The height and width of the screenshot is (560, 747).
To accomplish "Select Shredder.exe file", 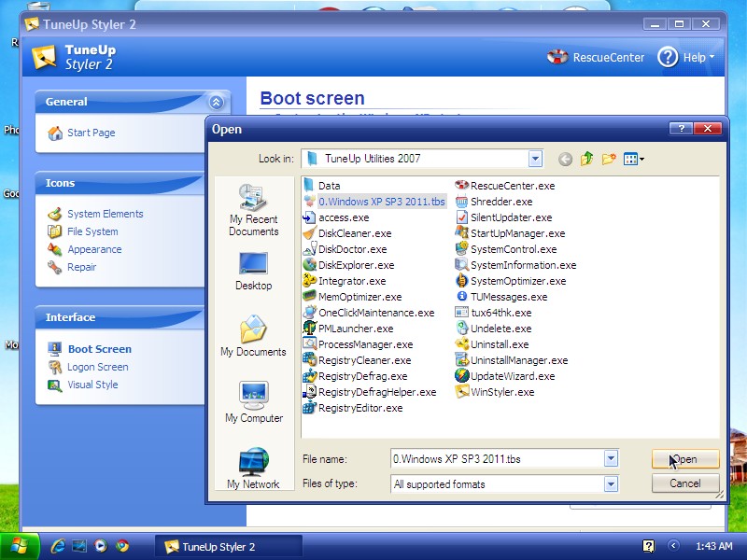I will click(494, 202).
